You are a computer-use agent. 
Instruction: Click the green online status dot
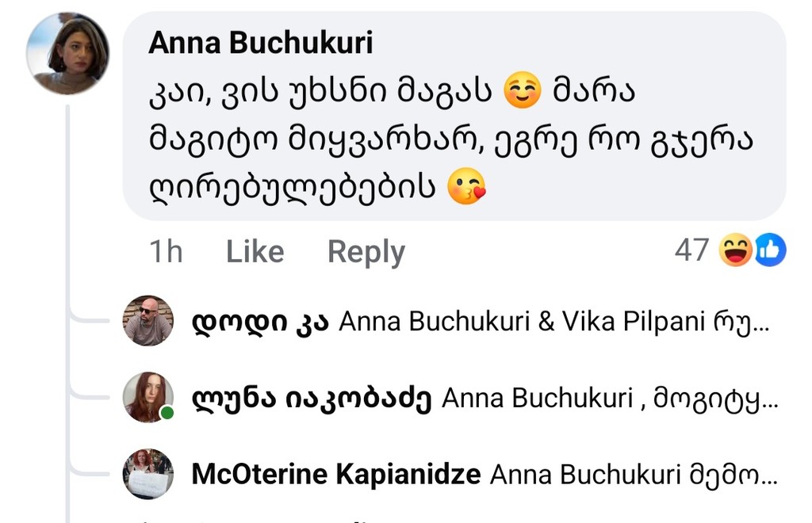pyautogui.click(x=167, y=414)
